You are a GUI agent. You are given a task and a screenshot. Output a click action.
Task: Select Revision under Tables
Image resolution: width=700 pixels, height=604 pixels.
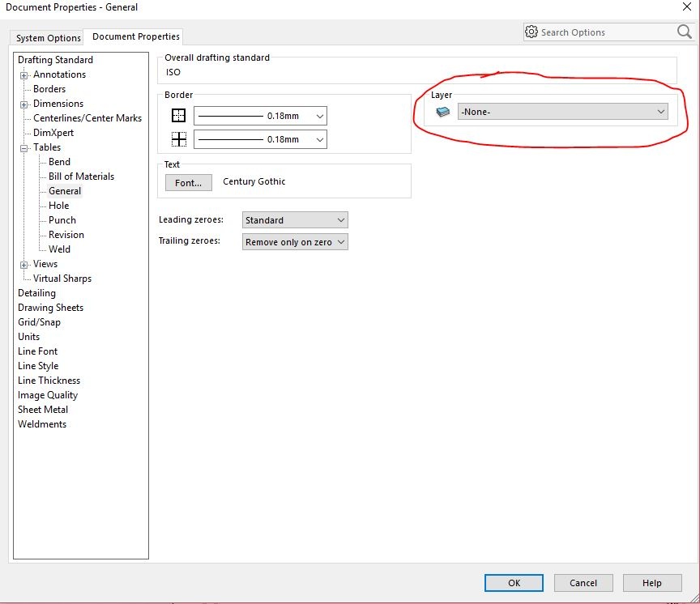click(66, 235)
